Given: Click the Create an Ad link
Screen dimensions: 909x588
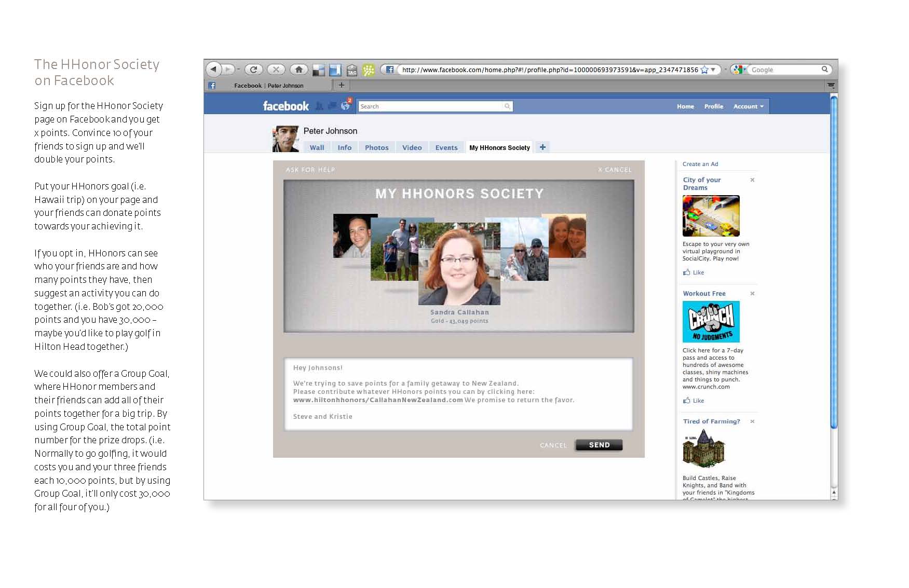Looking at the screenshot, I should (700, 164).
